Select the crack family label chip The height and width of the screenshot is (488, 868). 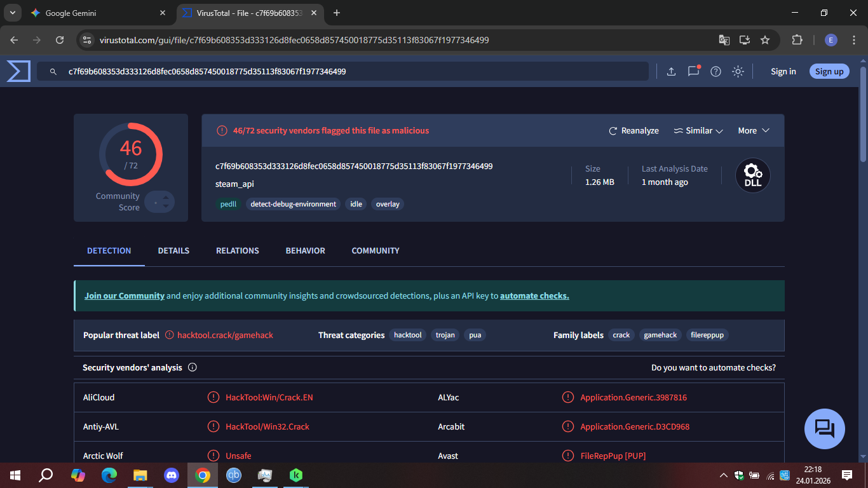click(621, 335)
